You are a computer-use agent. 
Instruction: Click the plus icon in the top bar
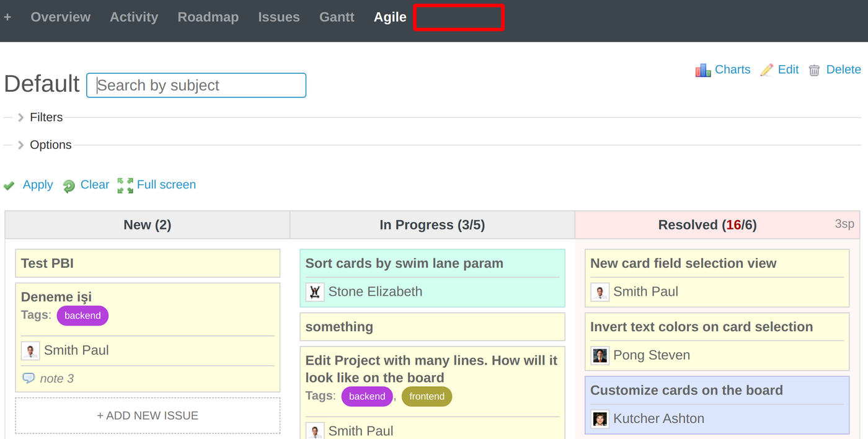pyautogui.click(x=8, y=17)
